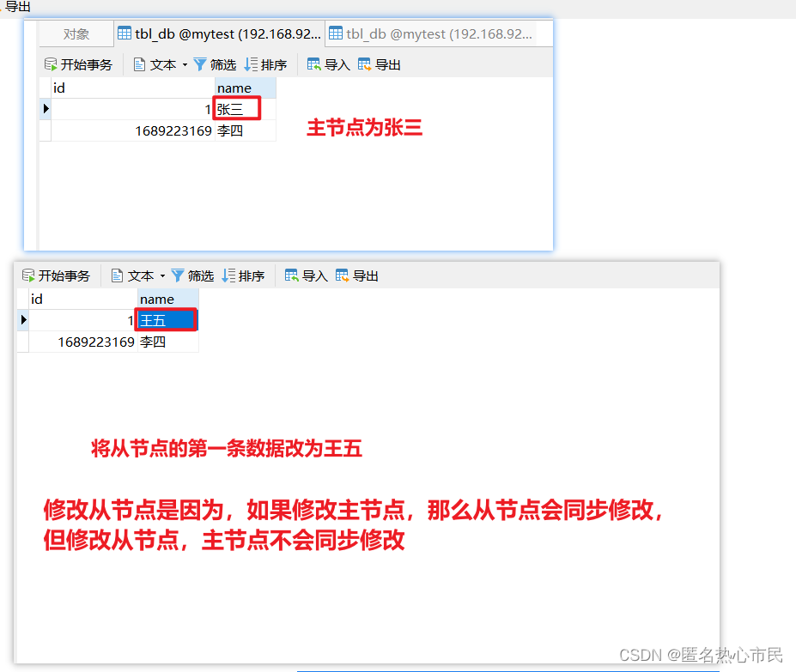This screenshot has width=796, height=672.
Task: Click the name column header in lower table
Action: (168, 300)
